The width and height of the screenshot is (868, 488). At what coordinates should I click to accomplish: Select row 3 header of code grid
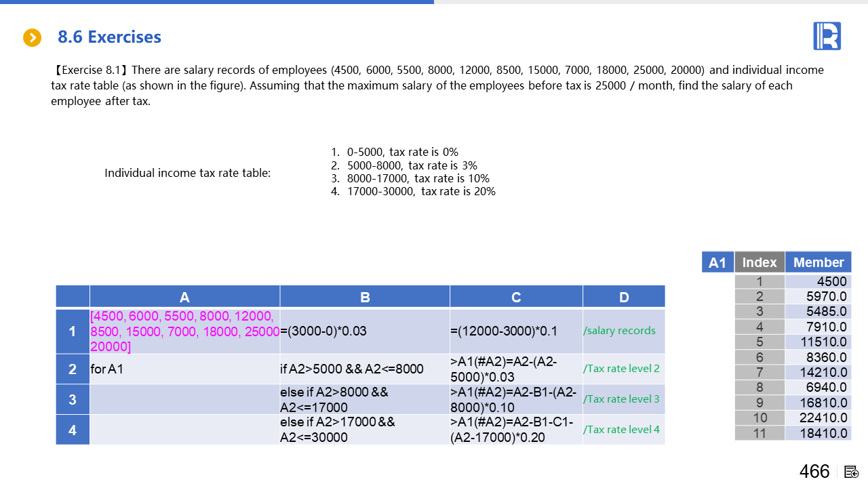pos(73,399)
